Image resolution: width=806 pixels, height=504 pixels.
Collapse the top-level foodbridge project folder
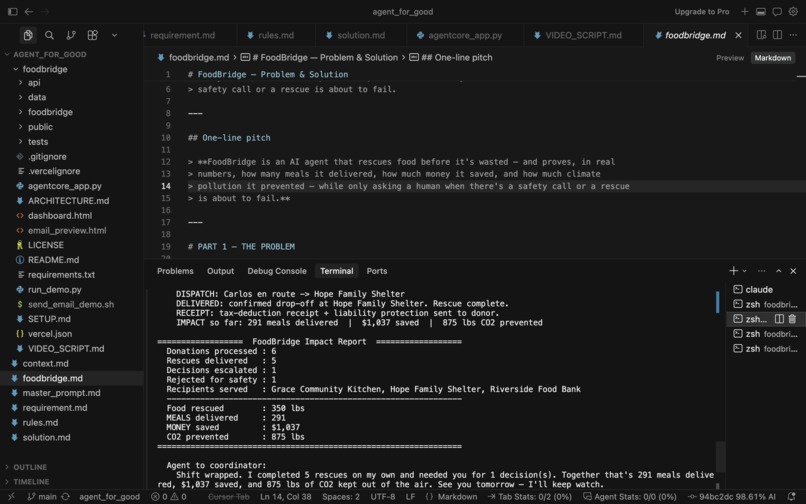tap(45, 69)
